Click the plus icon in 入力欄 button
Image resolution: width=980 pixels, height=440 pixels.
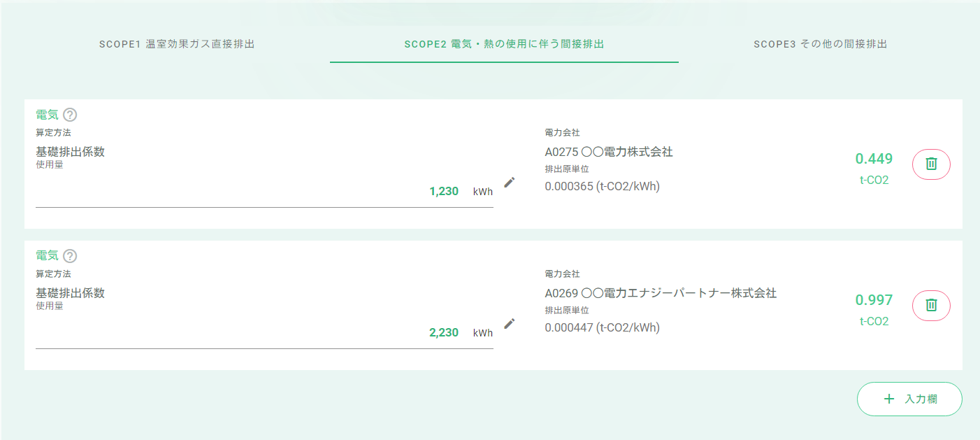click(x=889, y=399)
